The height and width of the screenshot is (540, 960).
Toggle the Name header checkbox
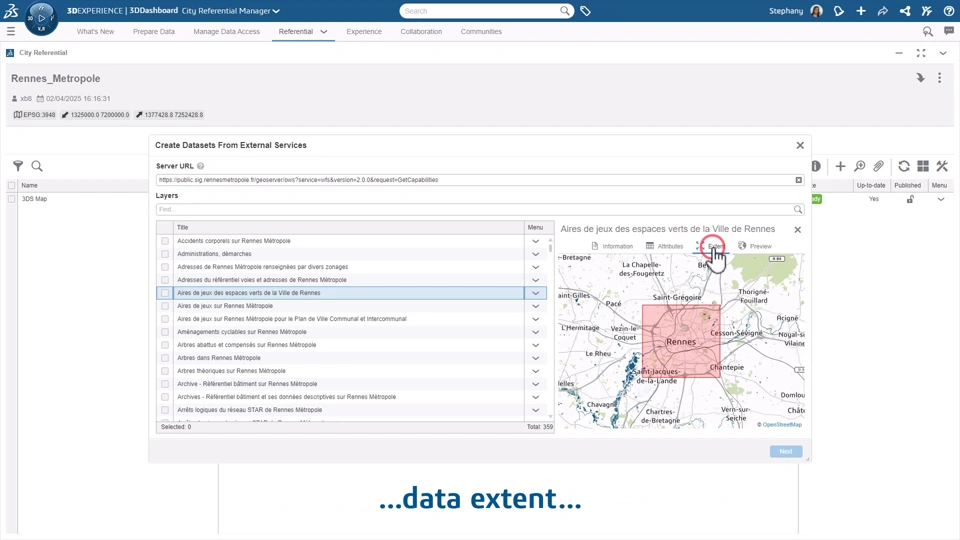(12, 185)
